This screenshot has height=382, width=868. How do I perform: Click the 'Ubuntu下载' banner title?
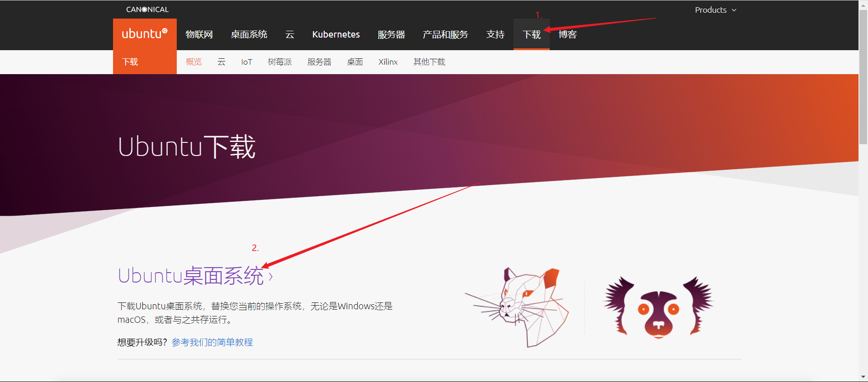click(x=187, y=146)
